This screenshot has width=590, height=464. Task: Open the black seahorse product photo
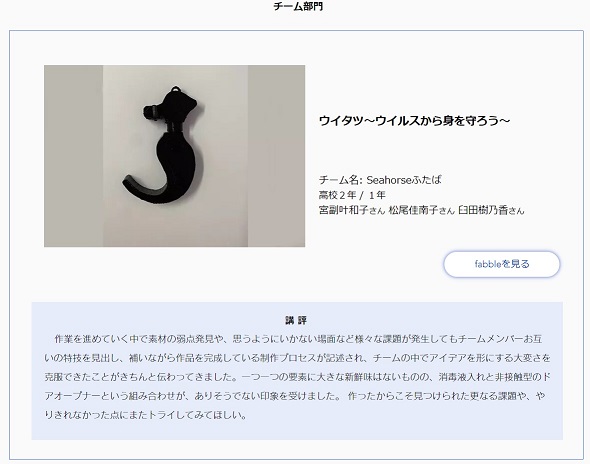click(x=175, y=156)
